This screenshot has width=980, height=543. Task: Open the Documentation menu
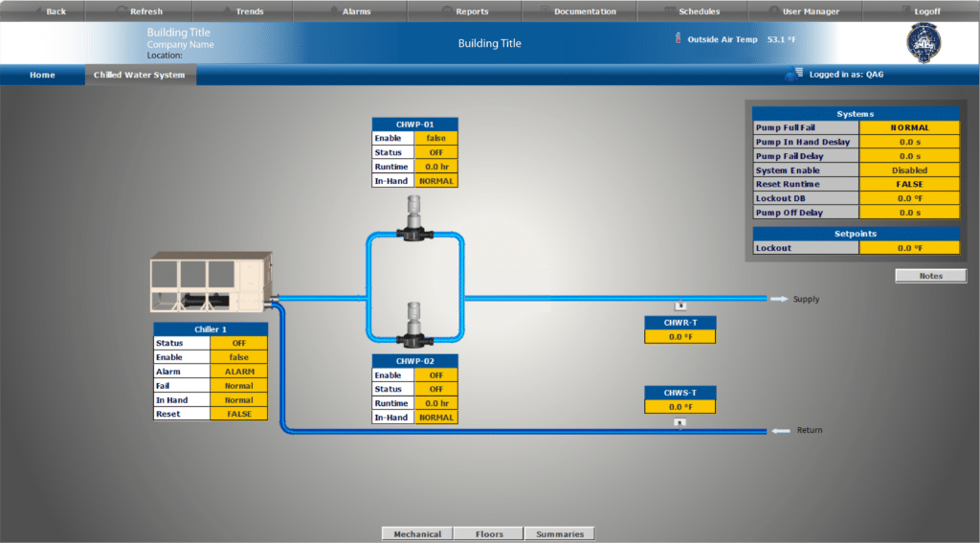[579, 11]
